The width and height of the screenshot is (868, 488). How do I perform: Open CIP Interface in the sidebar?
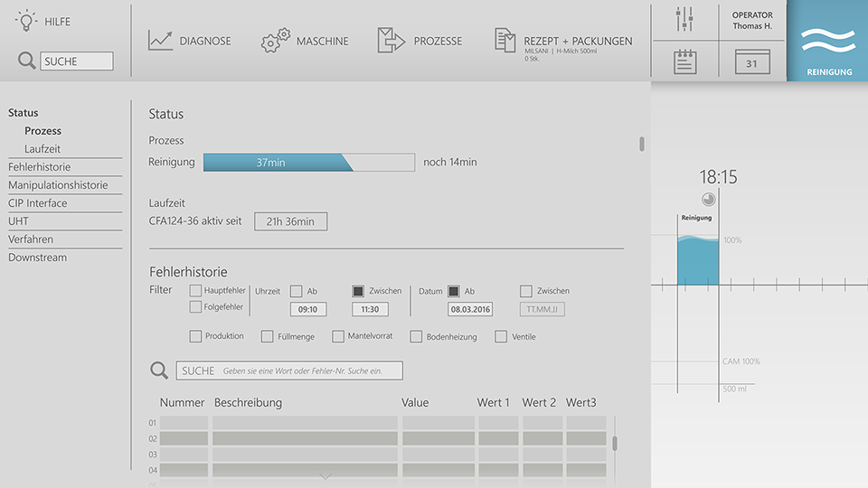[x=38, y=203]
